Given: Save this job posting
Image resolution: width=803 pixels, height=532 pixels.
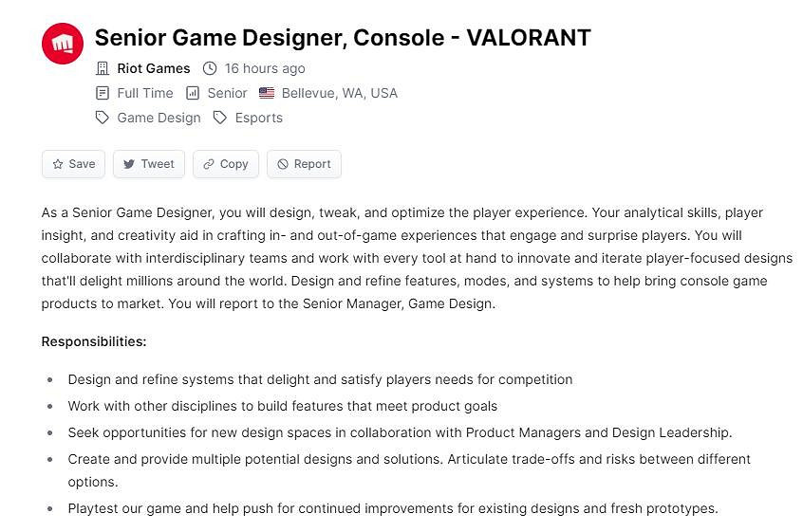Looking at the screenshot, I should pos(73,164).
